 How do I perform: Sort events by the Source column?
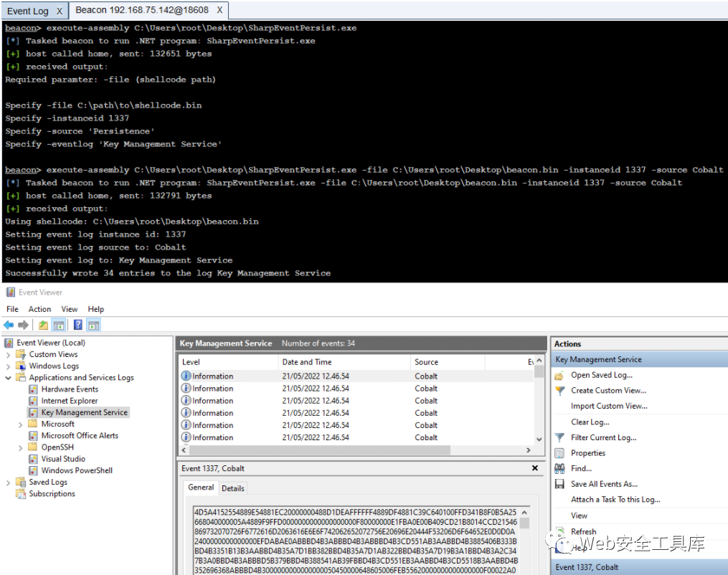tap(448, 362)
